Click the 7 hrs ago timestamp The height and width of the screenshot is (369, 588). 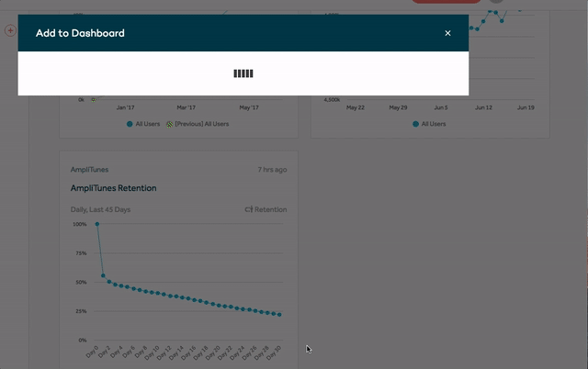click(272, 170)
